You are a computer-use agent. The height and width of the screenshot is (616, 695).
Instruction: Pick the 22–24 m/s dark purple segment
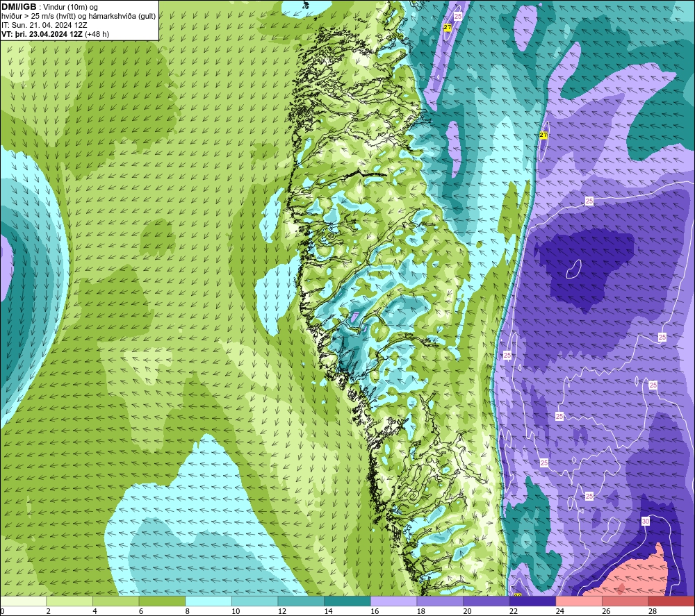point(533,601)
